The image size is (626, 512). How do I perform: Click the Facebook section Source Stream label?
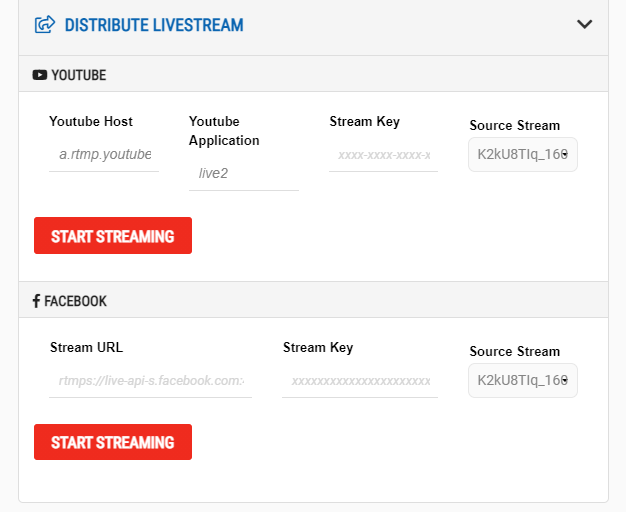click(x=515, y=351)
